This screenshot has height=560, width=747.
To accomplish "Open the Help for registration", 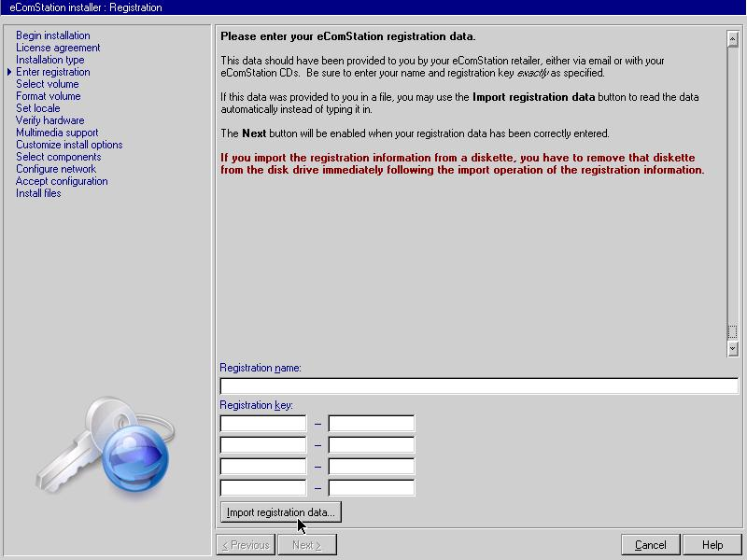I will [712, 545].
